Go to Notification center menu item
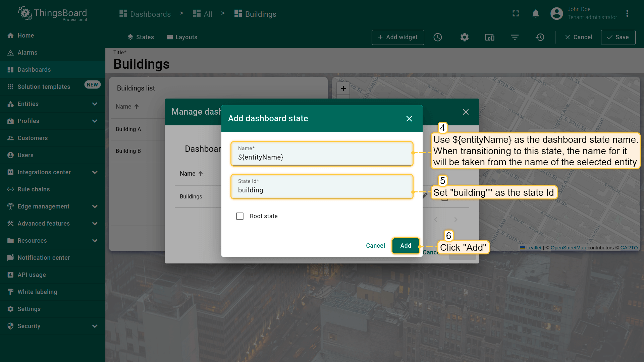 tap(44, 258)
